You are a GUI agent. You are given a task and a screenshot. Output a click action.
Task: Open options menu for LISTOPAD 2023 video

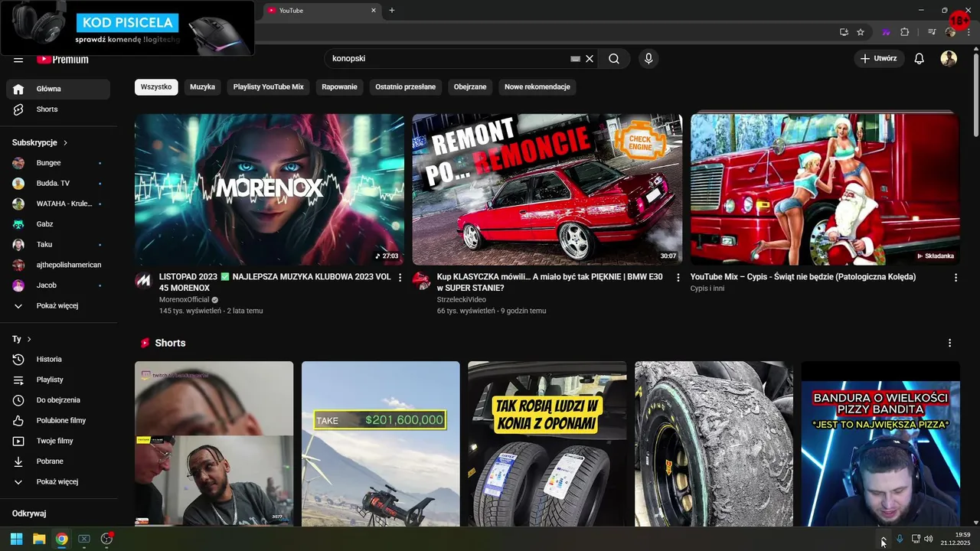pyautogui.click(x=400, y=278)
